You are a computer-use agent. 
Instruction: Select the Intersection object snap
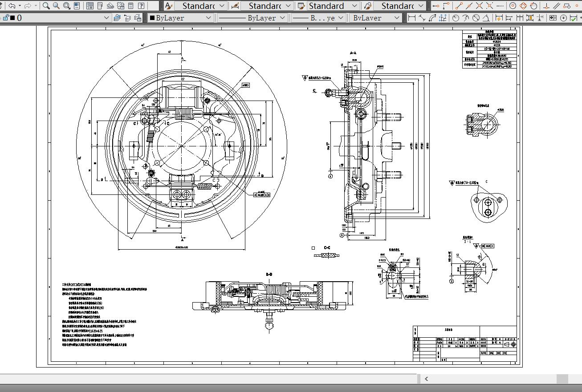click(x=480, y=6)
